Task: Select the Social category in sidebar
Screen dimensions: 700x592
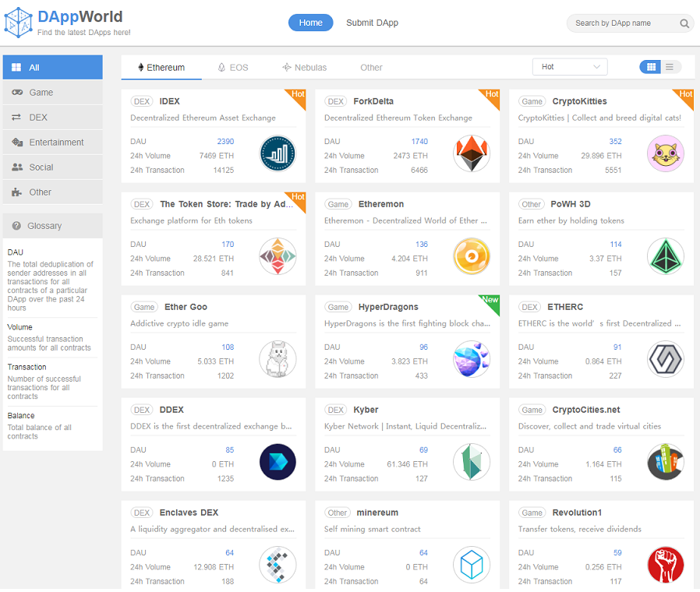Action: click(53, 167)
